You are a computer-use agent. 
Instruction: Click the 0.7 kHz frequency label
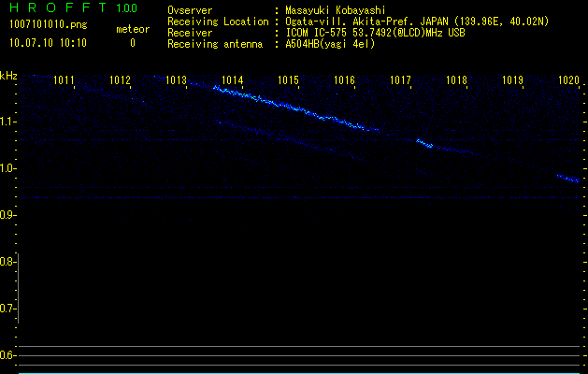tap(7, 309)
